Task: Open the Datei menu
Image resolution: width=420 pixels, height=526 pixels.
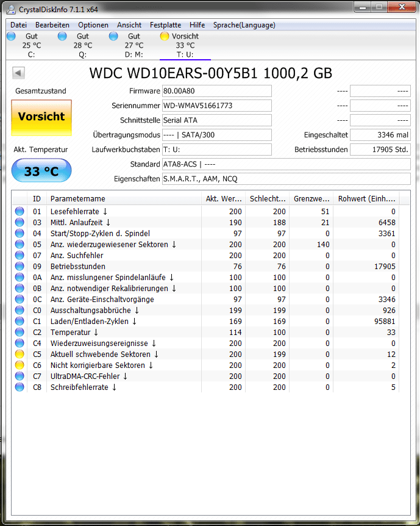Action: pyautogui.click(x=18, y=25)
